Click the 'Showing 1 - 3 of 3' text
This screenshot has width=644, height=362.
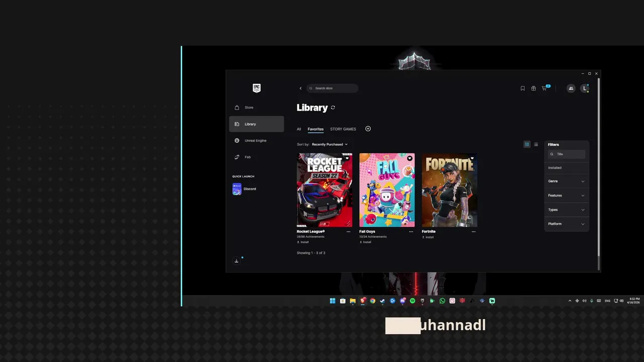pyautogui.click(x=311, y=253)
